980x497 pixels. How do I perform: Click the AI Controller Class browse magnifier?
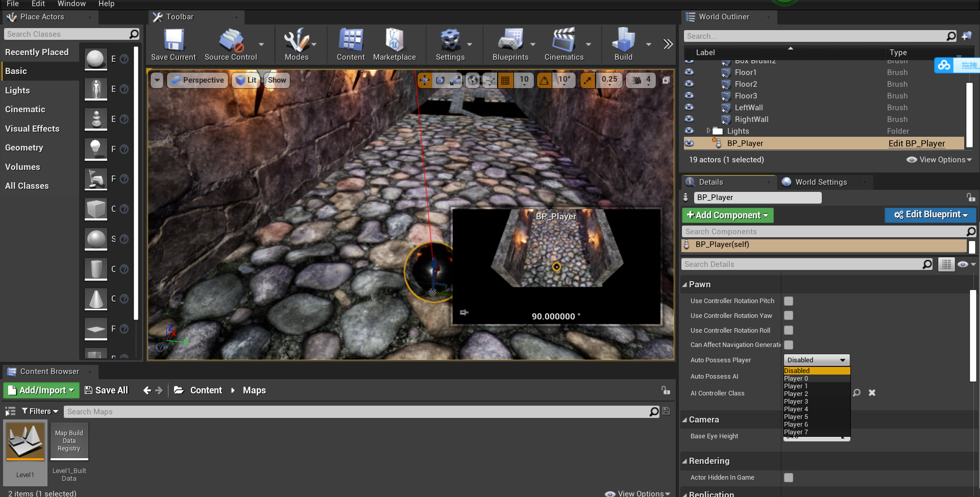pos(856,393)
